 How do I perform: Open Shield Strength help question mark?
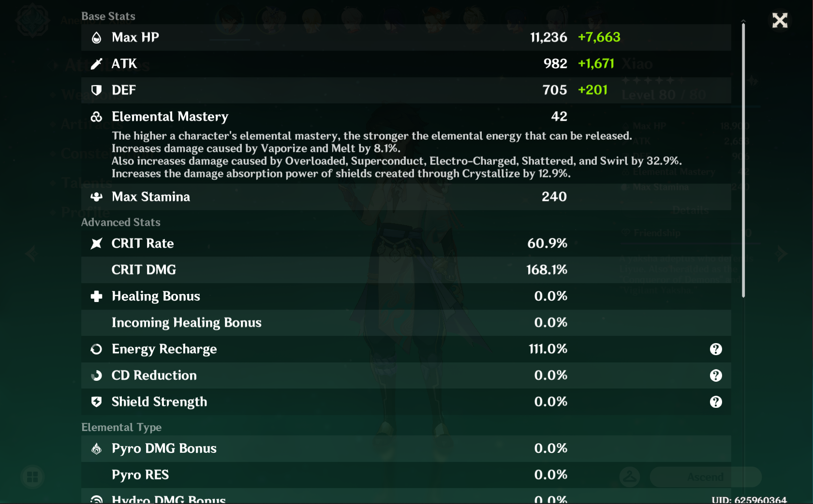pos(716,402)
